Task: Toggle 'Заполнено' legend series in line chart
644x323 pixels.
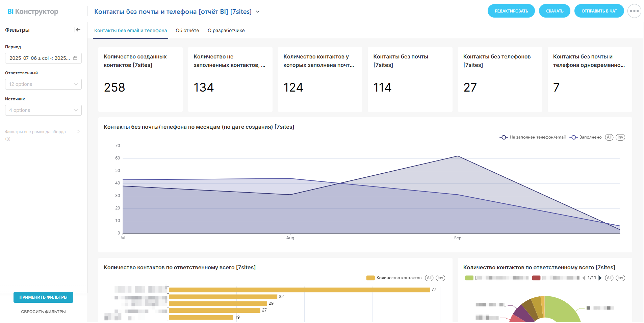Action: pyautogui.click(x=586, y=137)
